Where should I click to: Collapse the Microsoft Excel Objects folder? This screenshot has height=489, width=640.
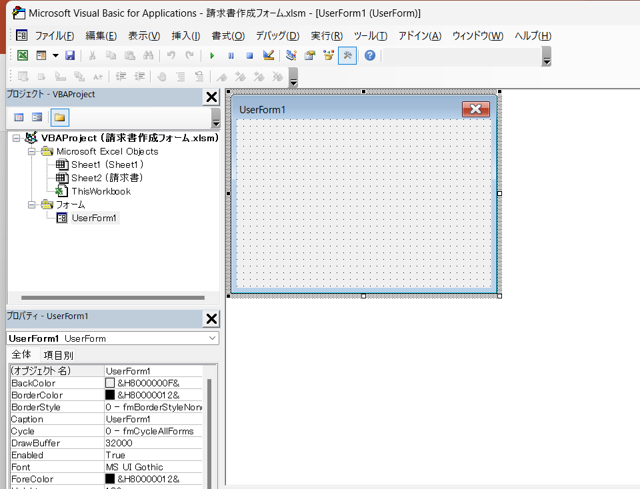[x=32, y=152]
